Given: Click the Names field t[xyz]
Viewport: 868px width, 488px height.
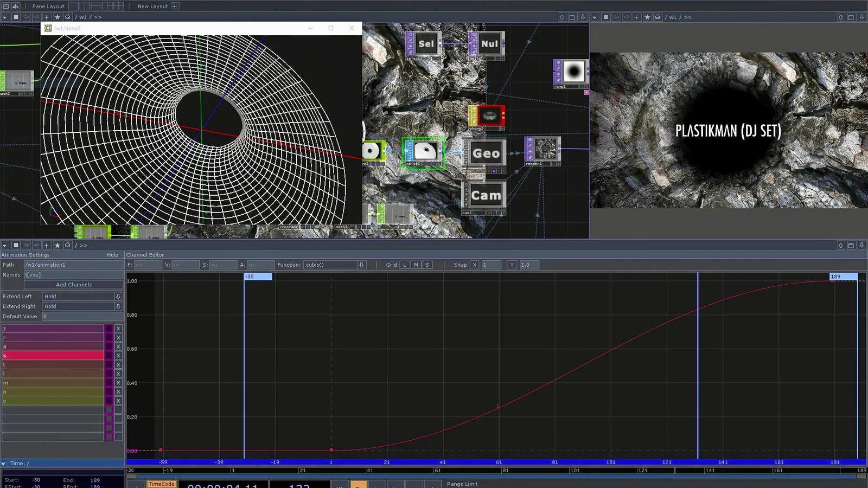Looking at the screenshot, I should (x=74, y=275).
